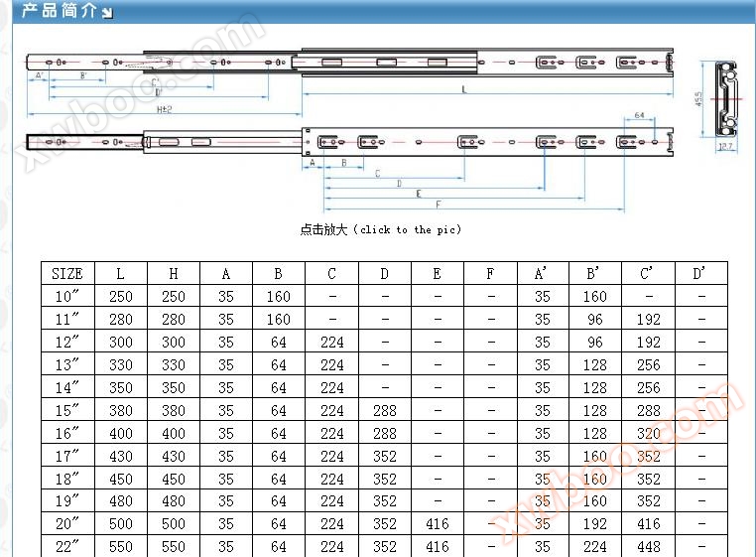Select the SIZE column header
Screen dimensions: 756x557
67,274
